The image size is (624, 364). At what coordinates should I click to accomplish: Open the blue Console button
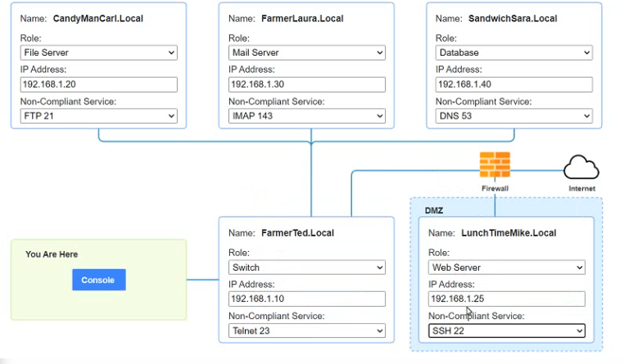[x=99, y=280]
